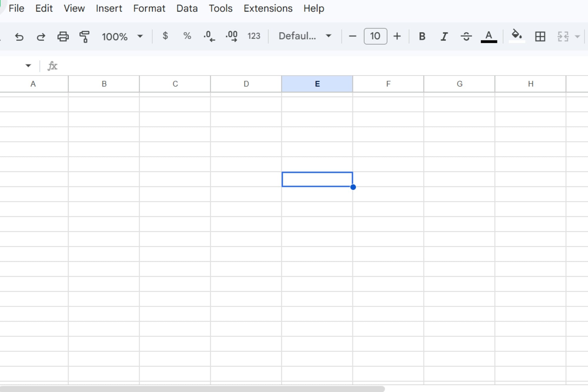The width and height of the screenshot is (588, 392).
Task: Click the Undo arrow icon
Action: [19, 37]
